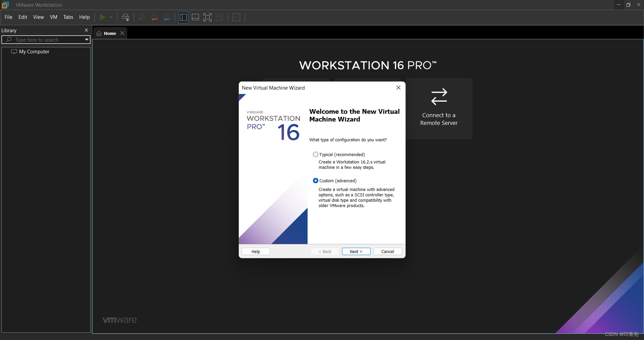The height and width of the screenshot is (340, 644).
Task: Click the Unity mode toolbar icon
Action: coord(220,17)
